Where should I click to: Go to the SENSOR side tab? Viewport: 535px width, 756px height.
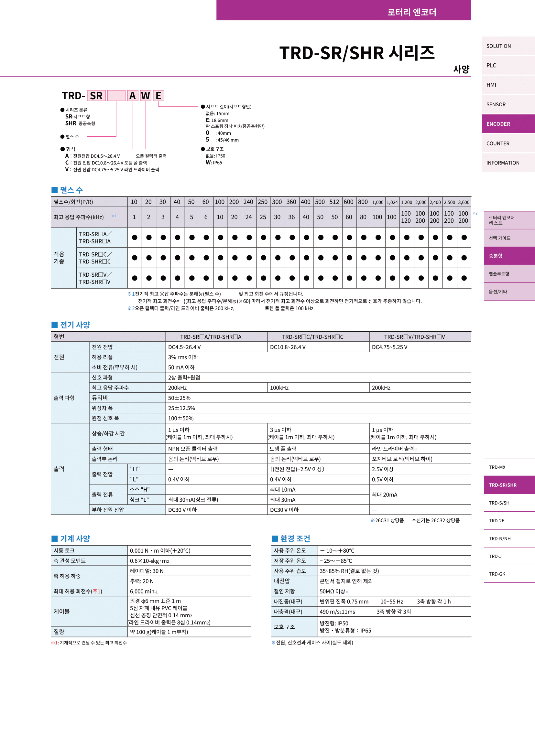click(508, 104)
